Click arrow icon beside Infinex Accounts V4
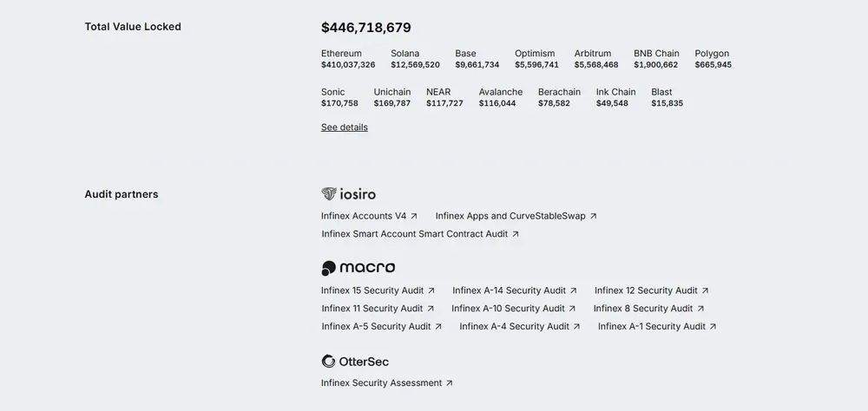Image resolution: width=868 pixels, height=411 pixels. click(x=414, y=216)
